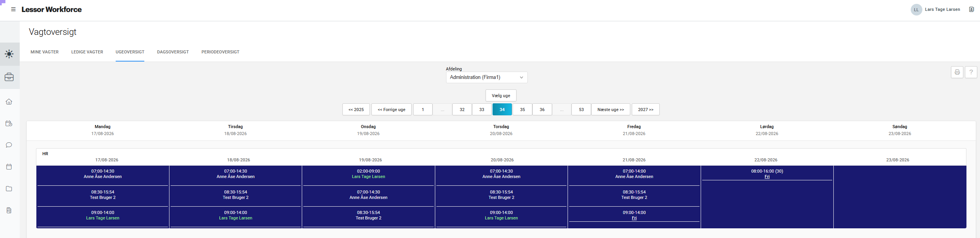The width and height of the screenshot is (980, 238).
Task: Click the Mandag 17/08-2026 column header
Action: (103, 130)
